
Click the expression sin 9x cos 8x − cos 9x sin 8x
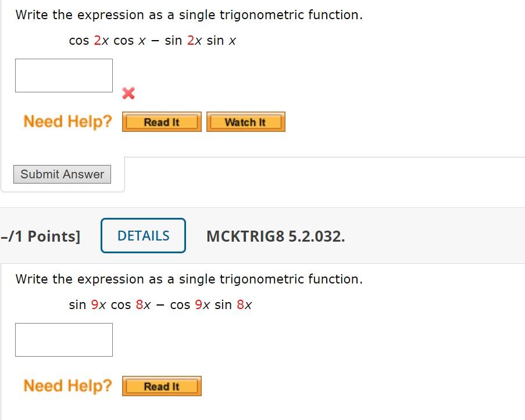(x=160, y=304)
